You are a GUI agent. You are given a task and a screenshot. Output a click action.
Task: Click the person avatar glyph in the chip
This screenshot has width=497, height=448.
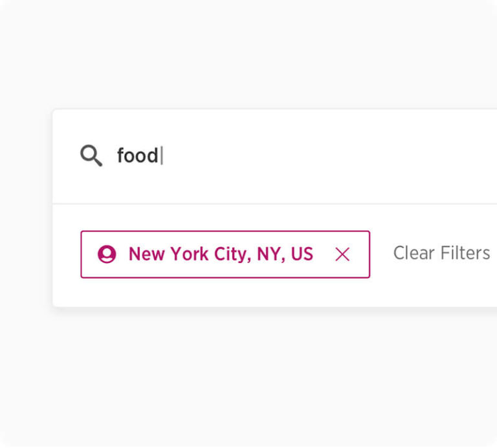pyautogui.click(x=107, y=254)
